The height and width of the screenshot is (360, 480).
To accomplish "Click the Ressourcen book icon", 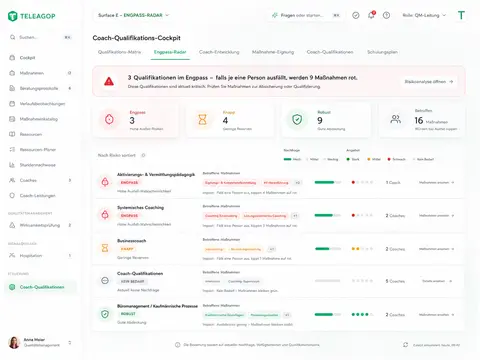I will tap(12, 134).
